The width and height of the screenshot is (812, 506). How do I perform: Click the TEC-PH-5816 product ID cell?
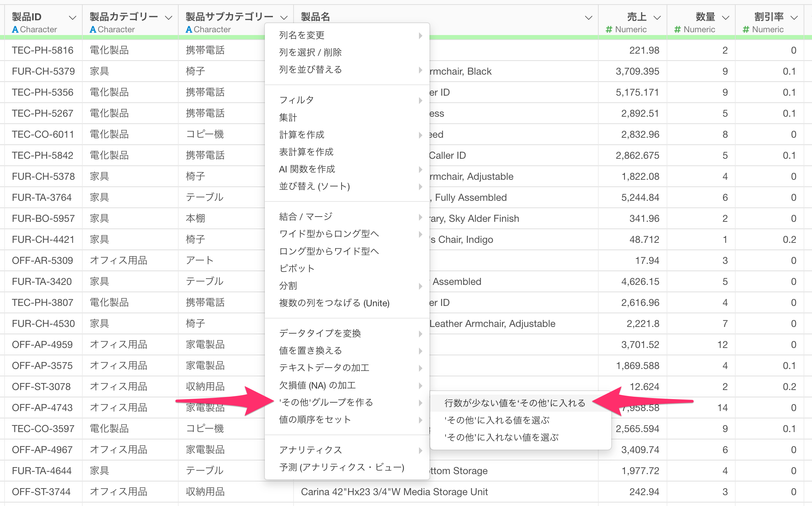(x=42, y=50)
